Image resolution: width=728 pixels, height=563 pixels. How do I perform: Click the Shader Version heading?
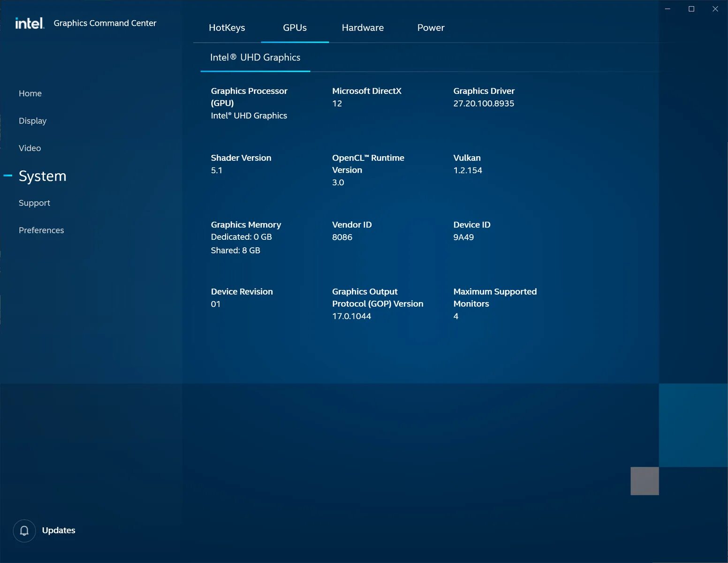(x=241, y=158)
